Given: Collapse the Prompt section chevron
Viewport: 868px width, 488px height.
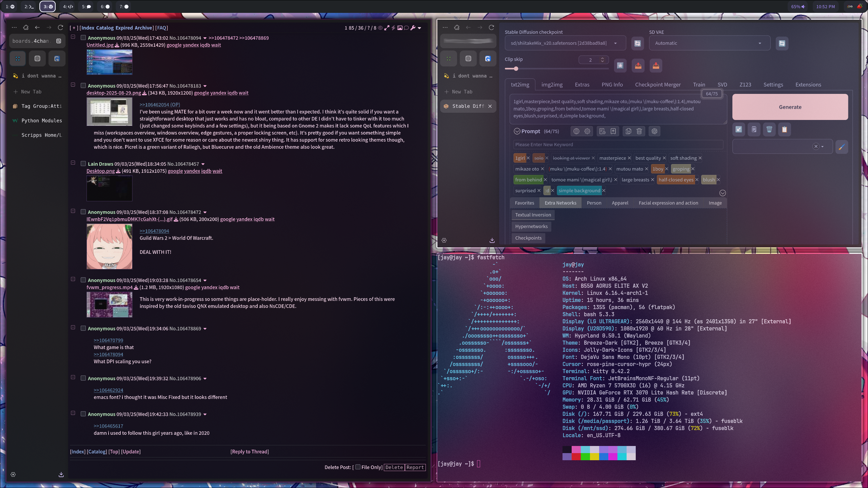Looking at the screenshot, I should click(517, 131).
